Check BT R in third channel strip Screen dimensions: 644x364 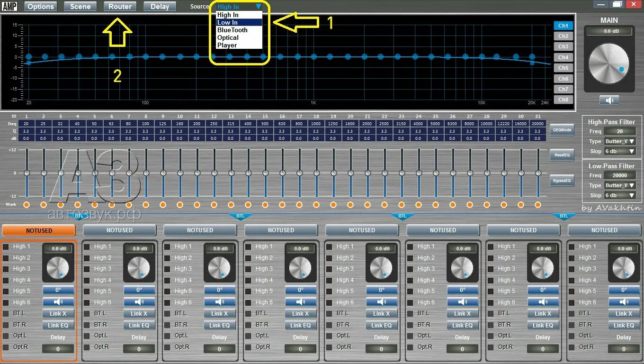(x=167, y=325)
